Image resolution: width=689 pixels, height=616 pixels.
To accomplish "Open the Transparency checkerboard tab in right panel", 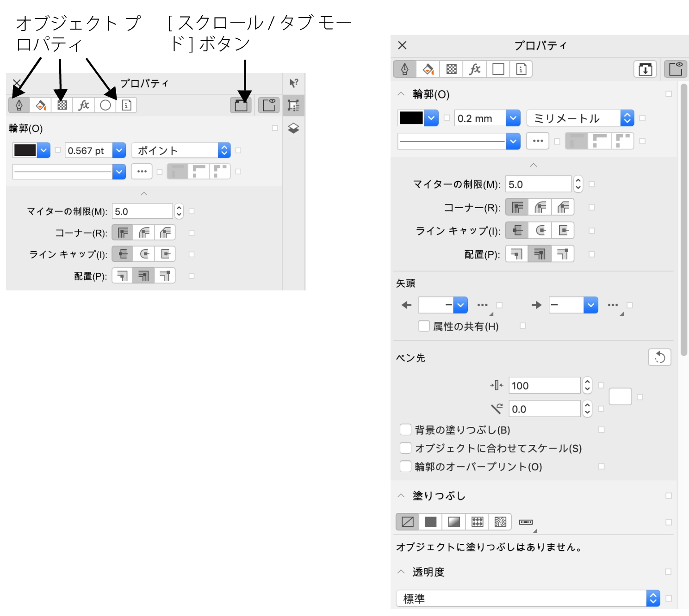I will (x=451, y=69).
